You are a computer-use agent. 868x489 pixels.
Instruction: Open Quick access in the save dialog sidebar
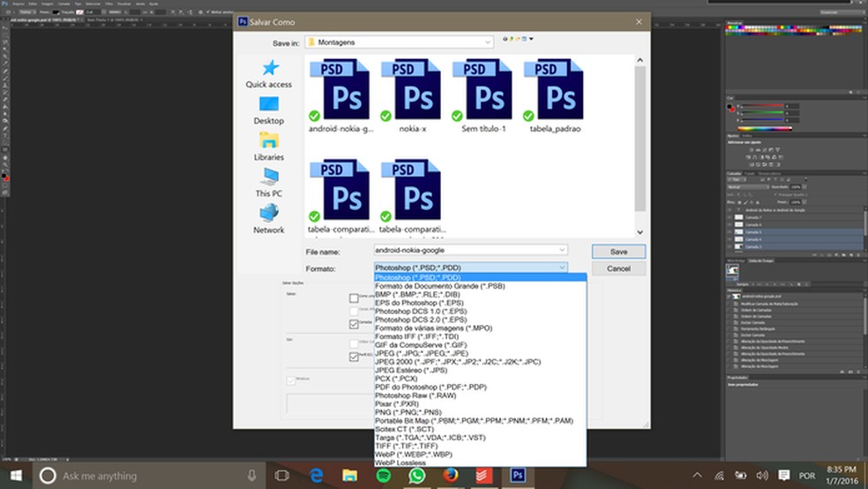tap(269, 73)
